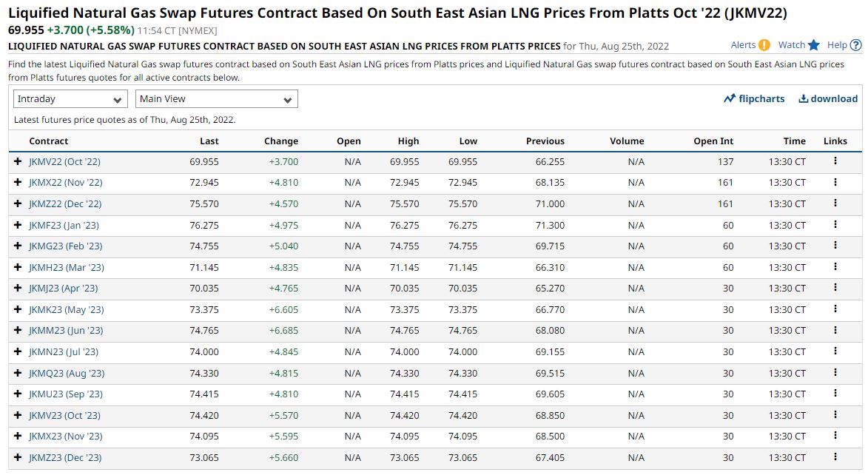The image size is (868, 475).
Task: Download the futures quotes table
Action: pos(827,98)
